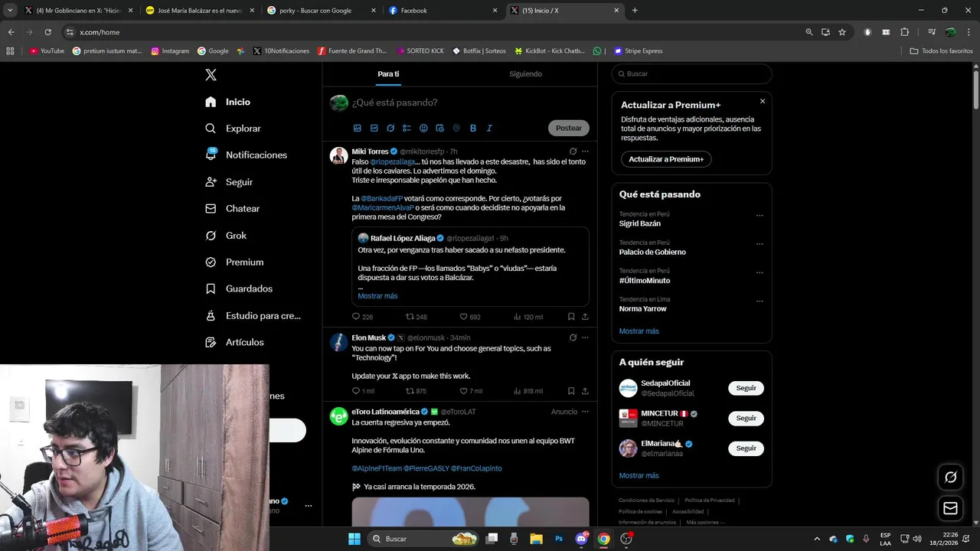Close the Actualizar a Premium+ card
The width and height of the screenshot is (980, 551).
(763, 101)
